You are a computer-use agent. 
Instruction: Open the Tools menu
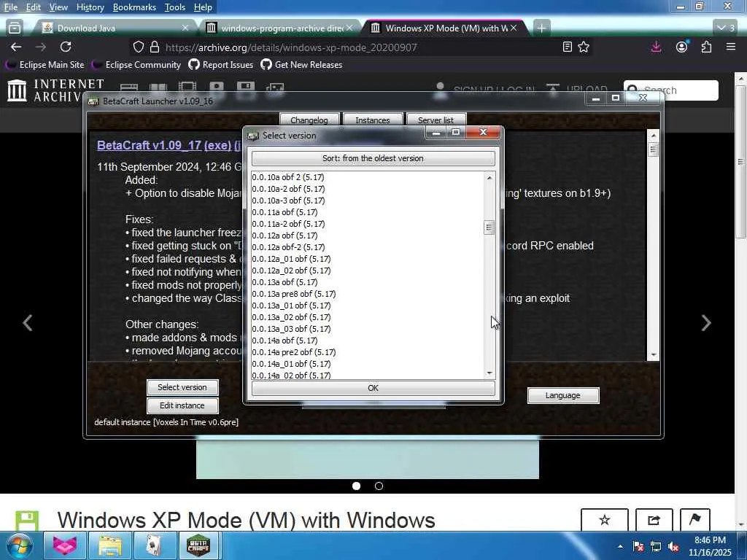pos(175,7)
